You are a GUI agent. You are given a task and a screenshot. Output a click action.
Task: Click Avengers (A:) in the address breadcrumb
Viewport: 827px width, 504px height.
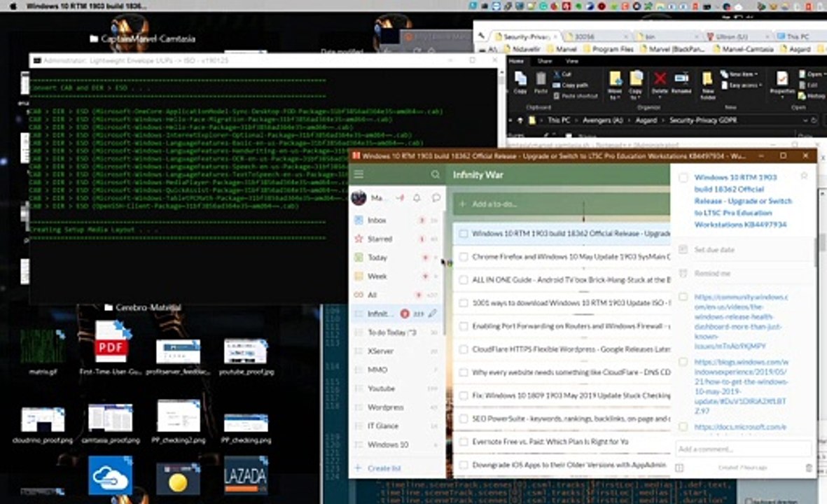603,120
